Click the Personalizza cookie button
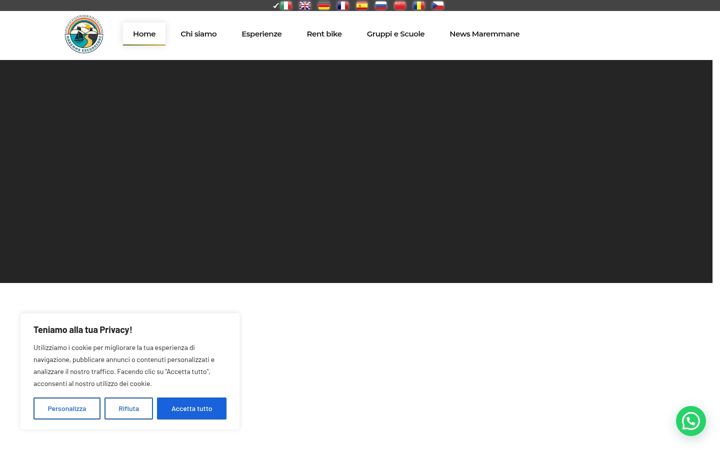Viewport: 720px width, 450px height. point(67,408)
